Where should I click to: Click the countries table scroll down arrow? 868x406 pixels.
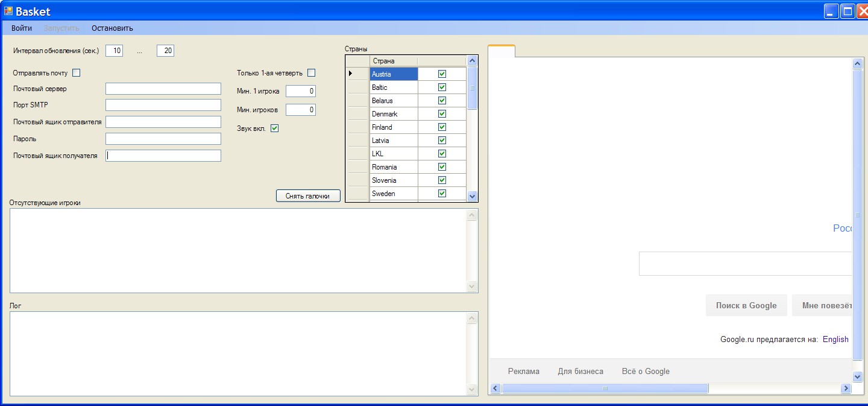point(472,196)
